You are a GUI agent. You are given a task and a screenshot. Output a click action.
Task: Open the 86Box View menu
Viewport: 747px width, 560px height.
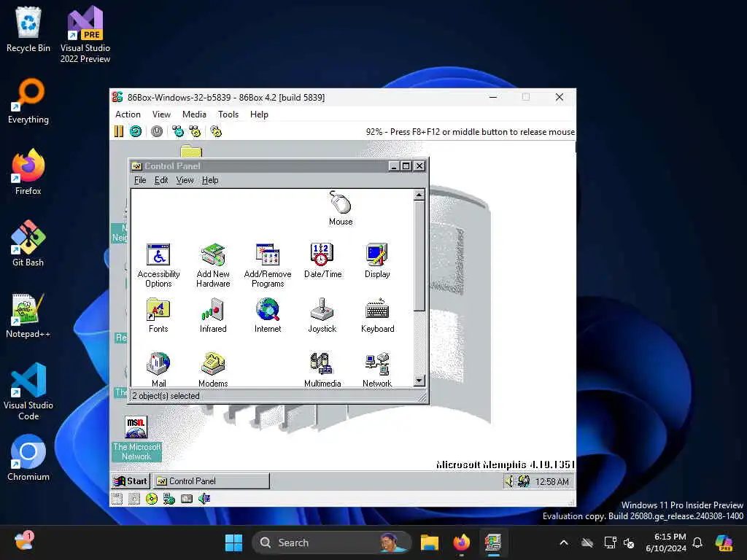(161, 114)
